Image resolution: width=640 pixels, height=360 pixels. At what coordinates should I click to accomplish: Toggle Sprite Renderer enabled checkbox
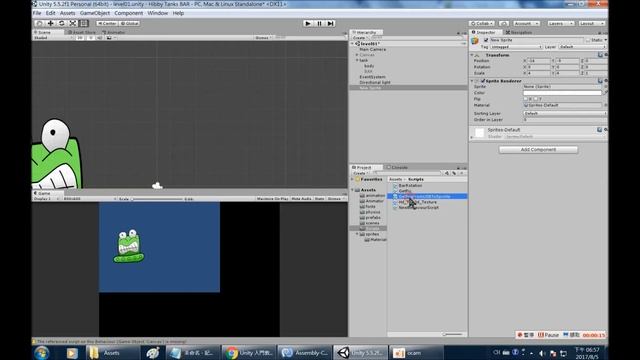[x=483, y=81]
